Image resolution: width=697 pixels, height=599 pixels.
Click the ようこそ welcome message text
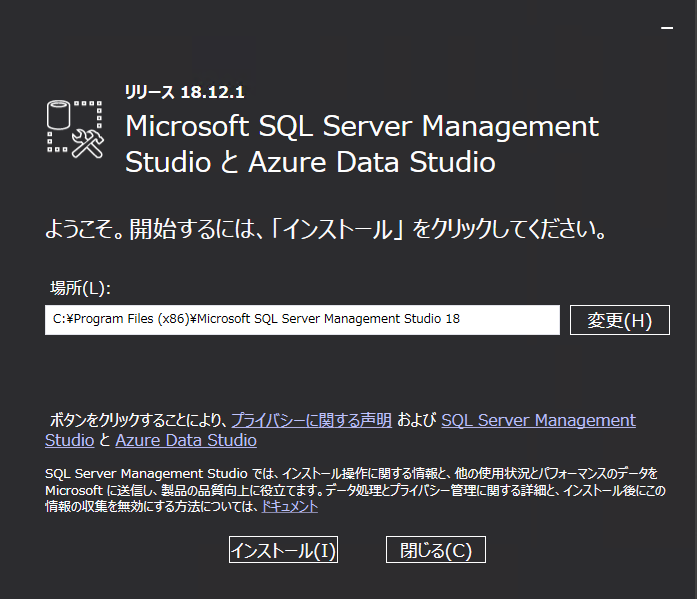point(325,229)
